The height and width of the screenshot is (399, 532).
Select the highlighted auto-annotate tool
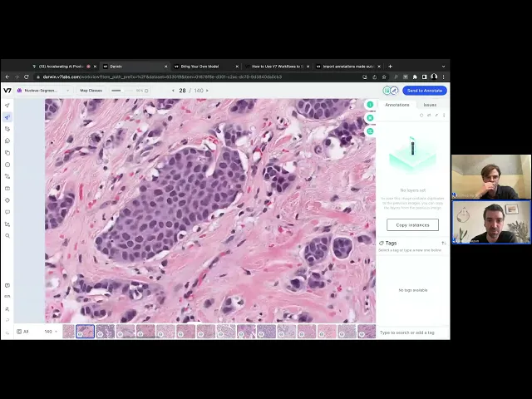tap(7, 117)
